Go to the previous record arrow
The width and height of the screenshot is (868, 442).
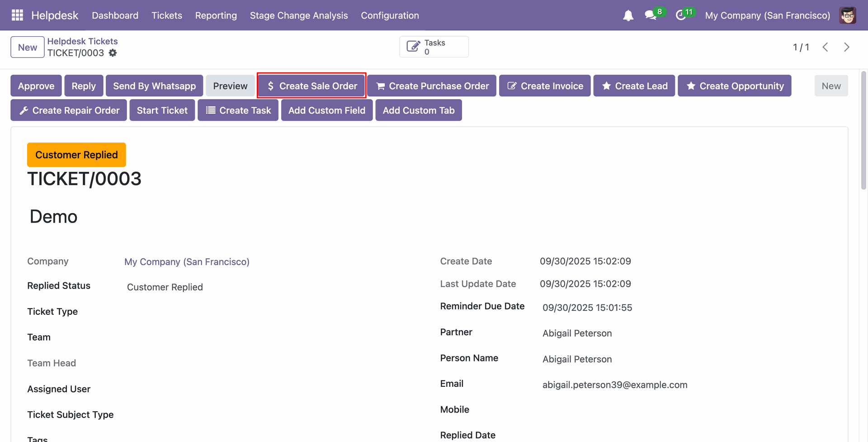point(825,47)
